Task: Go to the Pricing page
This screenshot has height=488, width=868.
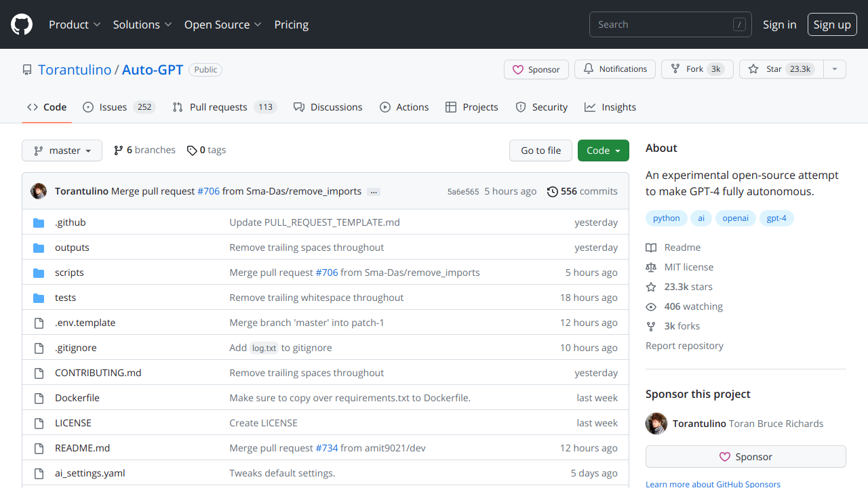Action: [292, 24]
